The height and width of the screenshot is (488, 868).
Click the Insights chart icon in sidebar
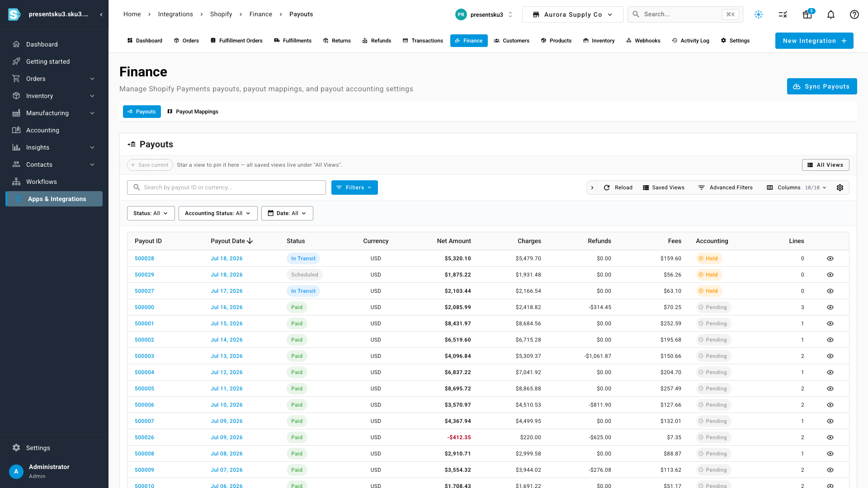click(16, 147)
